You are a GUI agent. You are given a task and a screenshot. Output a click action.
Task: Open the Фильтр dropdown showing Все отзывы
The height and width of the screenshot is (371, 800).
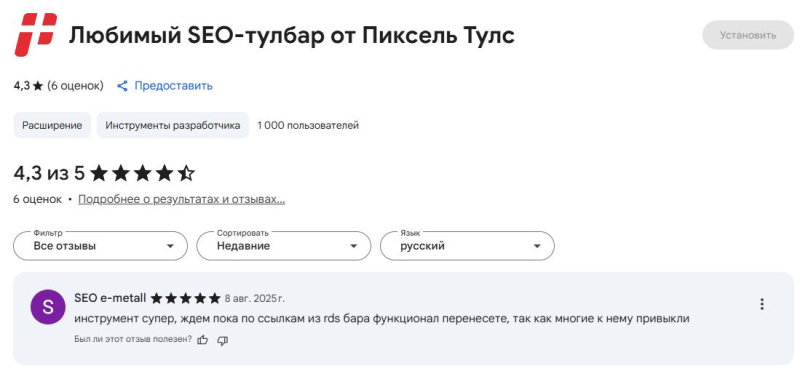click(101, 246)
